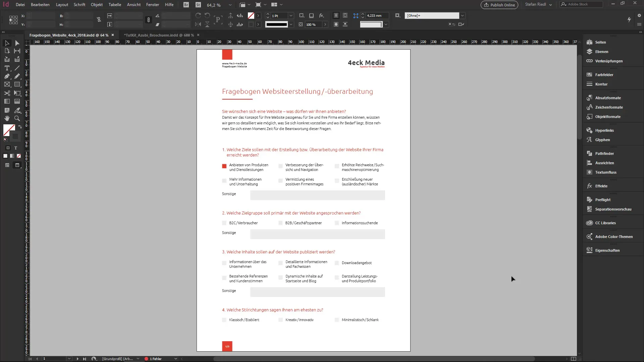Image resolution: width=644 pixels, height=362 pixels.
Task: Open the fx effects icon in control bar
Action: tap(321, 15)
